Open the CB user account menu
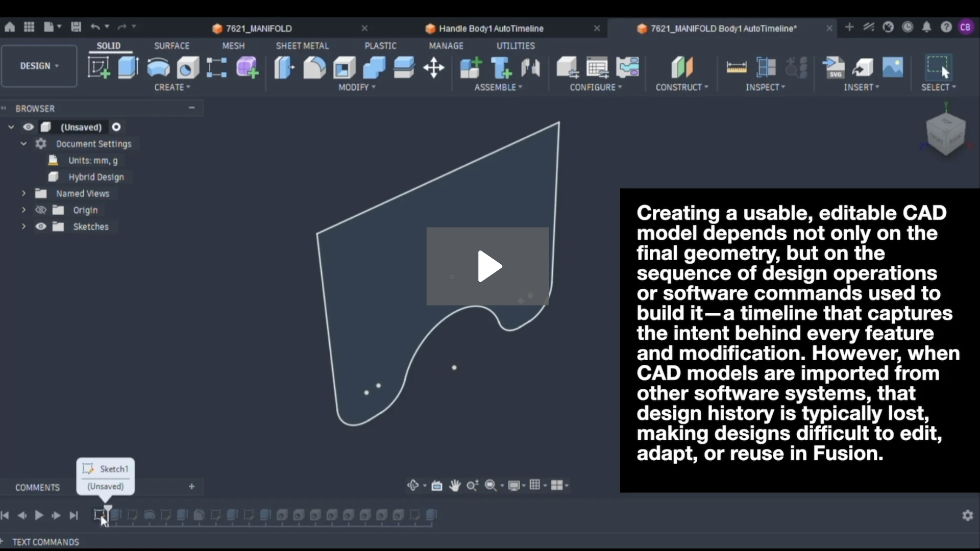Screen dimensions: 980x551 tap(965, 27)
